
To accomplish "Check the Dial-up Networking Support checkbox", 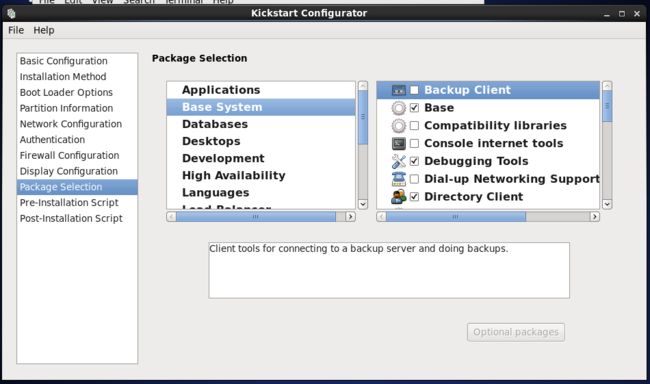I will tap(414, 179).
